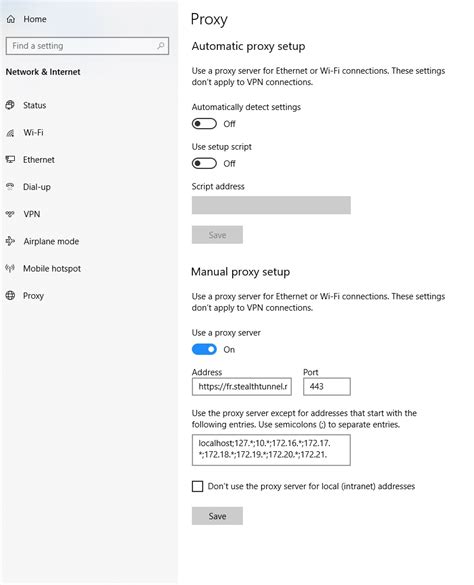The width and height of the screenshot is (474, 585).
Task: Click the Dial-up phone icon
Action: click(x=10, y=187)
